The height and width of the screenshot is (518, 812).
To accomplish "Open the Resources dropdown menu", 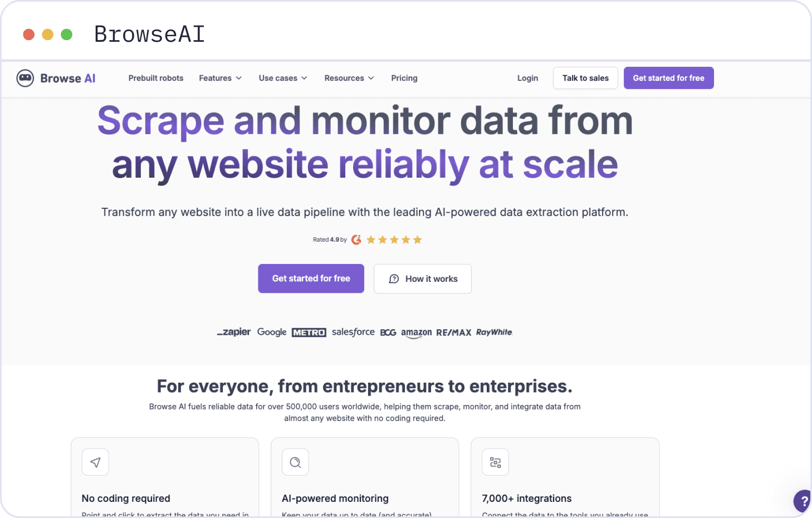I will pos(349,78).
